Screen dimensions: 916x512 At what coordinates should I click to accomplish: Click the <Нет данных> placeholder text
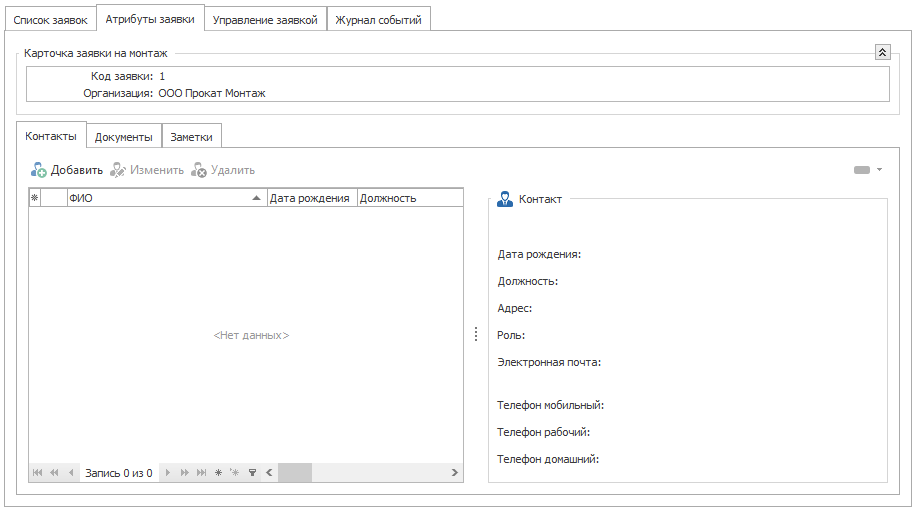(251, 335)
